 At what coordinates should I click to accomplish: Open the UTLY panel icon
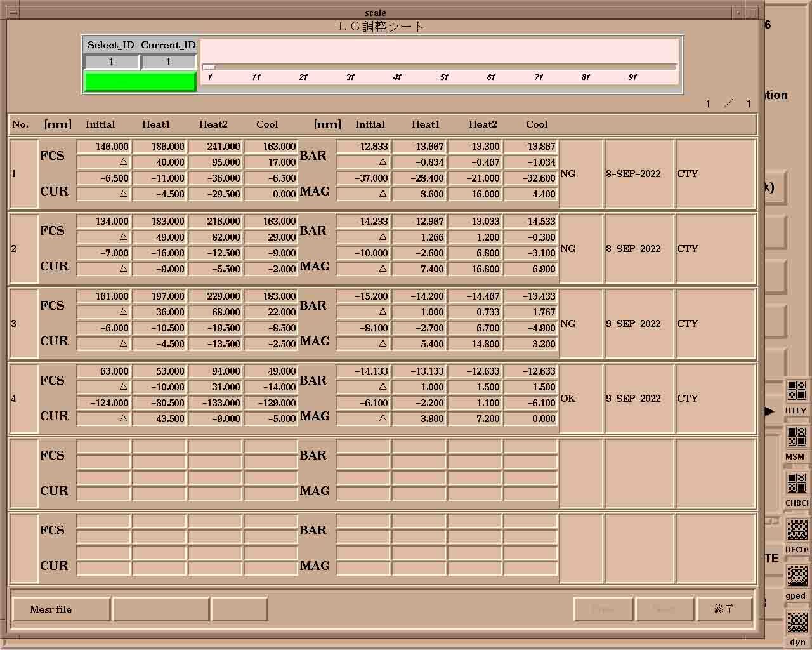[797, 391]
